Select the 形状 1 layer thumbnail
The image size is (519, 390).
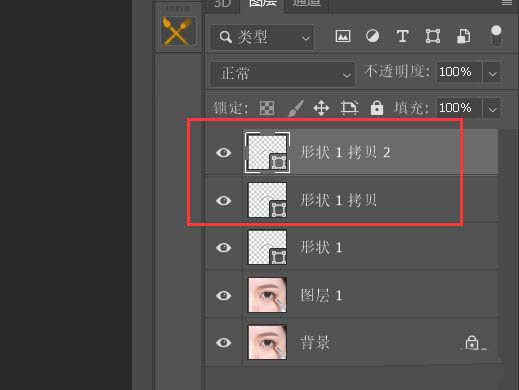click(x=267, y=247)
